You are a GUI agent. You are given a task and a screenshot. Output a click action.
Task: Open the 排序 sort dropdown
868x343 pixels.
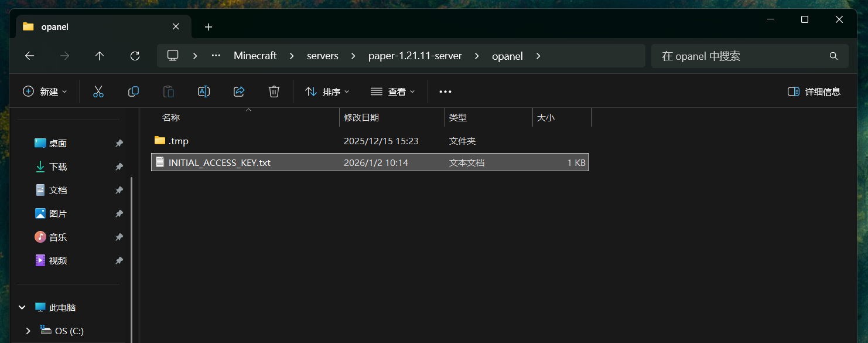pyautogui.click(x=327, y=91)
